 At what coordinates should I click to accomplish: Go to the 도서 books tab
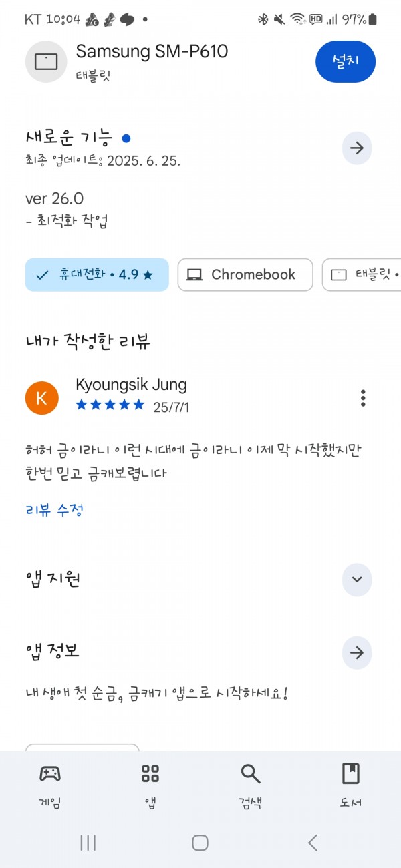tap(351, 785)
